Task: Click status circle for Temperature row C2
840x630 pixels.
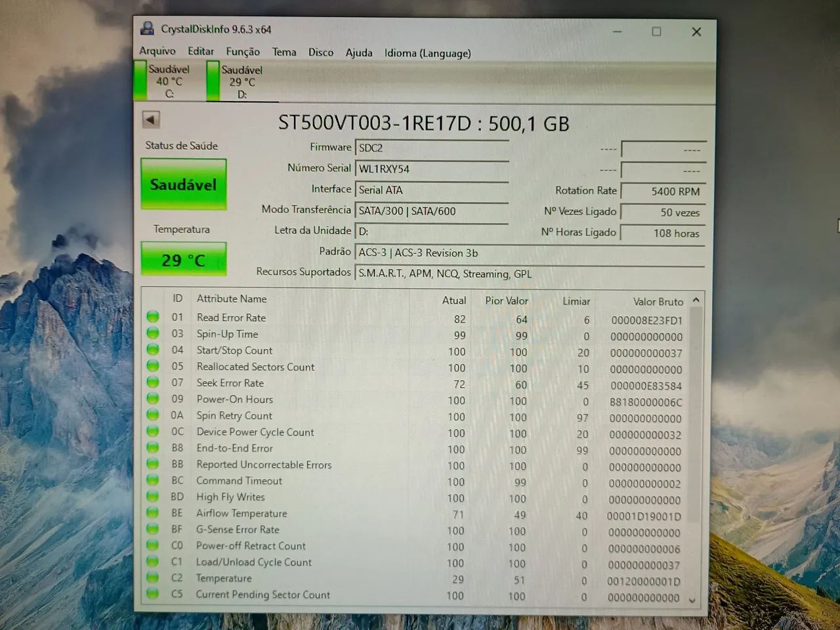Action: tap(153, 577)
